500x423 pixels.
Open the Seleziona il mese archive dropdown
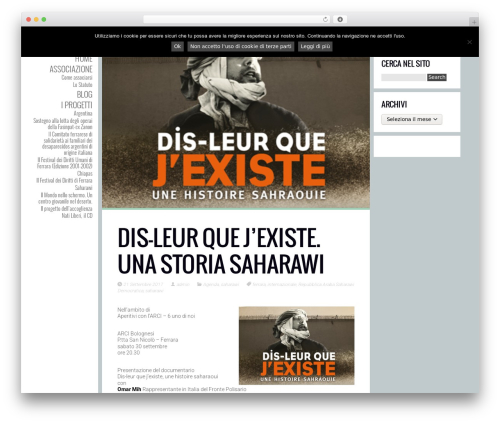pos(412,119)
